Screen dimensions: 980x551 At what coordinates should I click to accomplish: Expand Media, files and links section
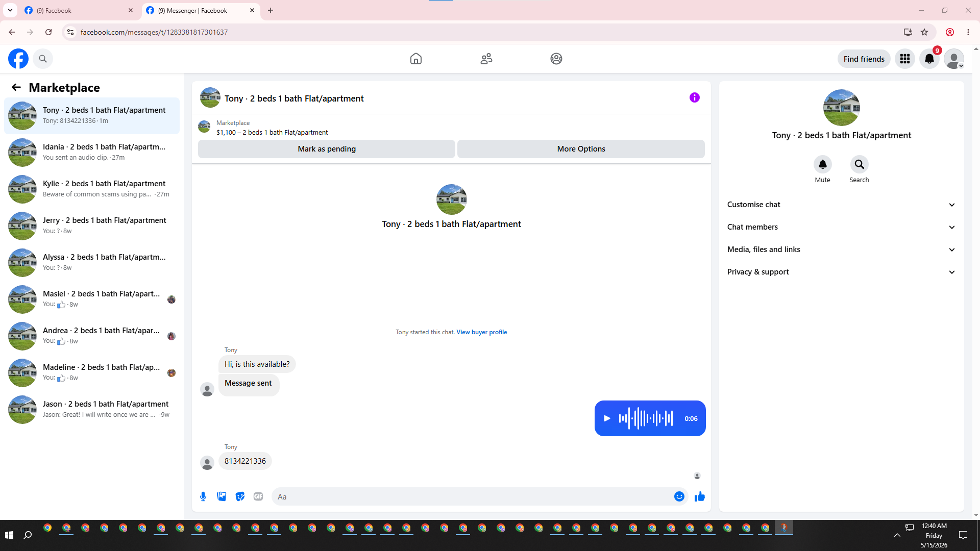841,249
